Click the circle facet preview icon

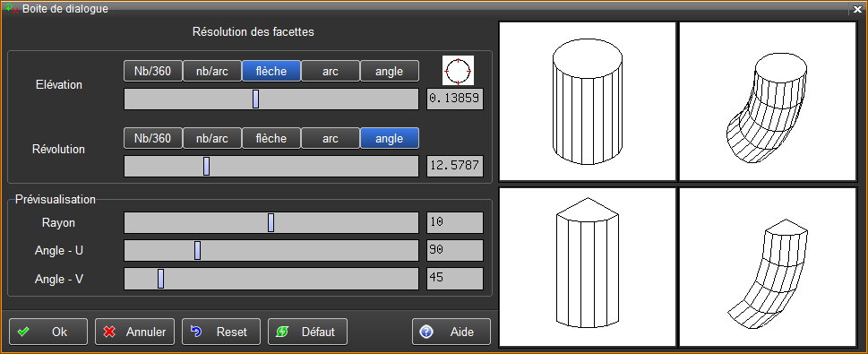pos(458,71)
